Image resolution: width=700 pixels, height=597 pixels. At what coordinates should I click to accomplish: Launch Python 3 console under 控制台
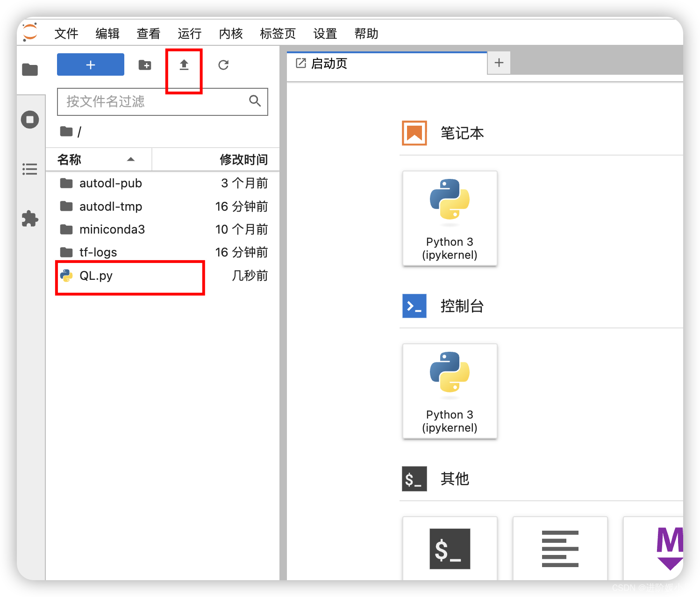pyautogui.click(x=450, y=391)
